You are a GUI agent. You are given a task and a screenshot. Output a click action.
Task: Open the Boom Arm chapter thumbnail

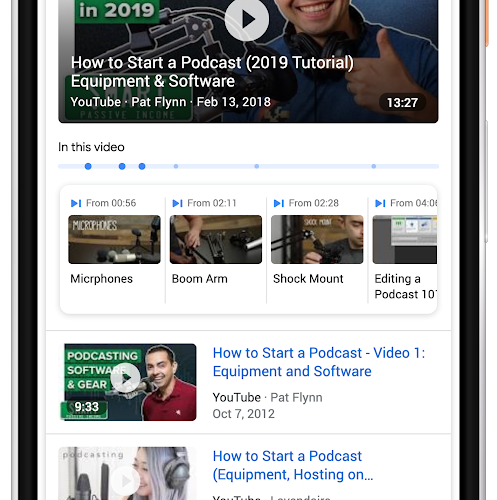pos(216,239)
